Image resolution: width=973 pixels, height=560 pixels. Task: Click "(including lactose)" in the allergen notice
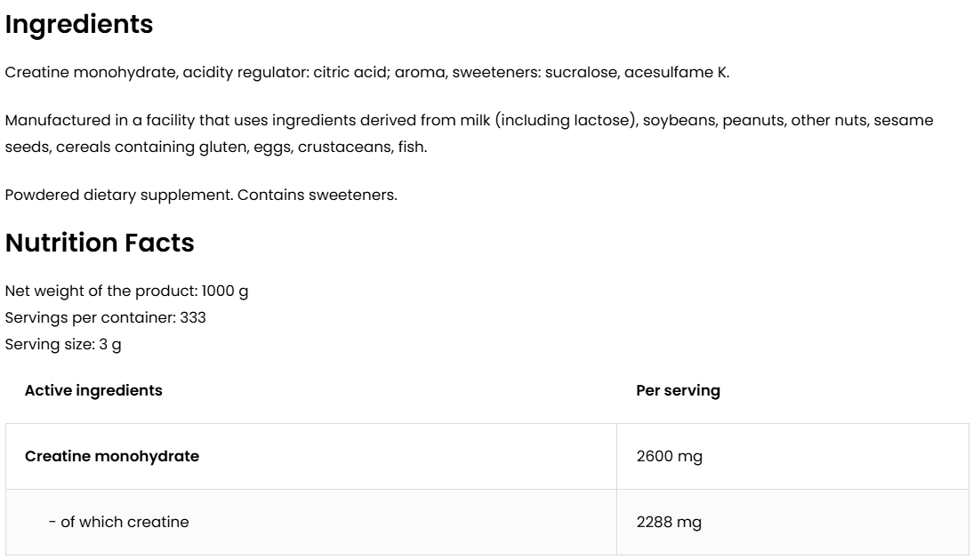coord(564,120)
